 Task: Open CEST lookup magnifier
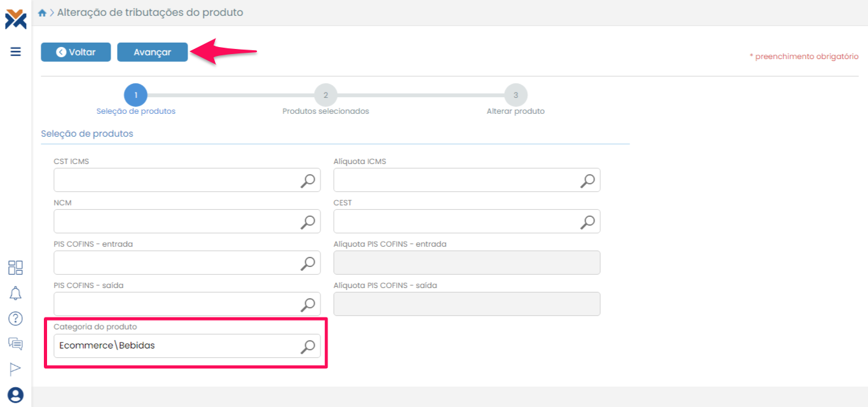tap(588, 222)
